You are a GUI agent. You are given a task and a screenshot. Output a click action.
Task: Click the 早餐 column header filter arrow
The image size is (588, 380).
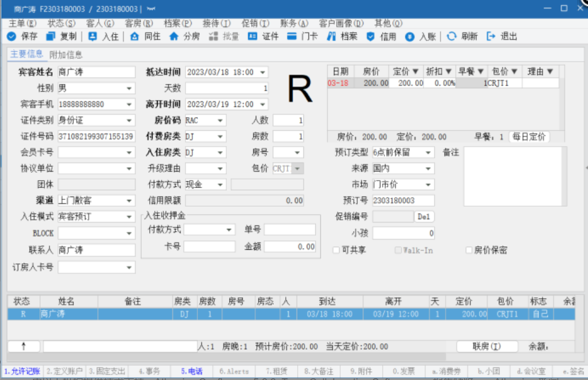coord(481,71)
